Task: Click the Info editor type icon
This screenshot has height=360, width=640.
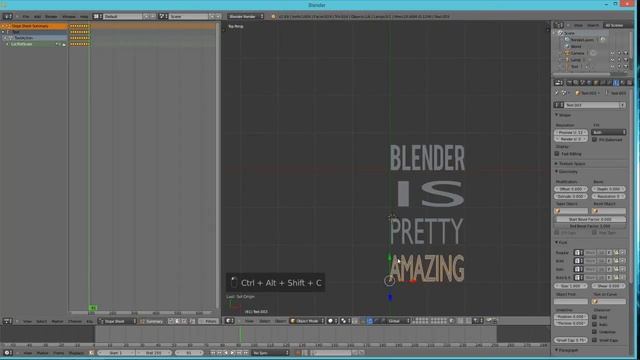Action: click(x=7, y=16)
